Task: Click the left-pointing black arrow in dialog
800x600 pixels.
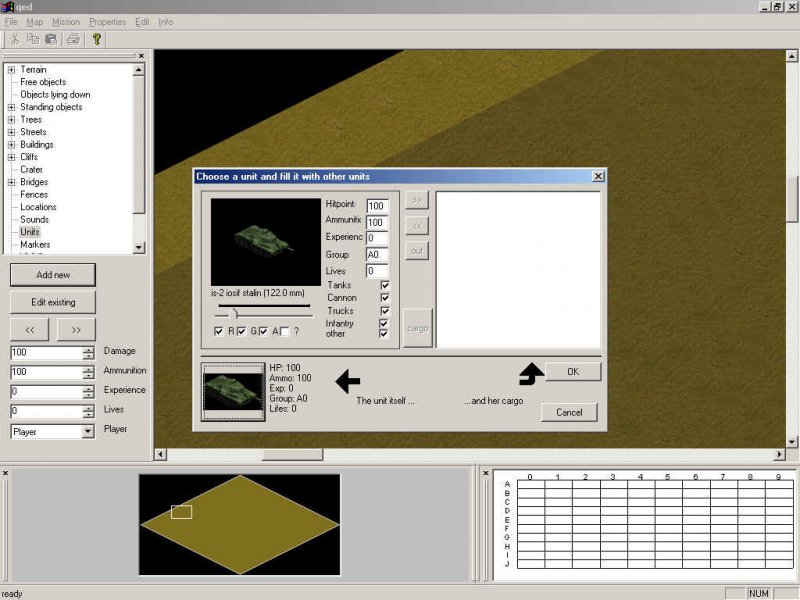Action: [x=347, y=381]
